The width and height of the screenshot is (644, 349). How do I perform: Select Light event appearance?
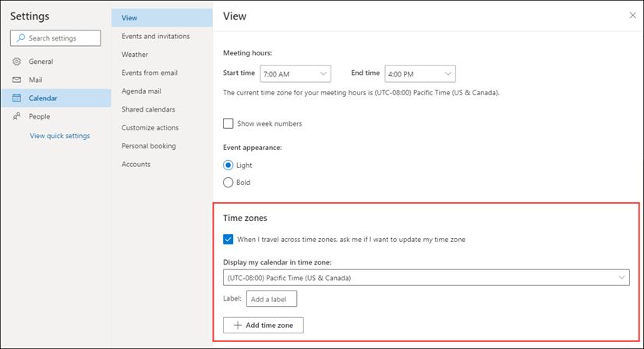pos(228,165)
